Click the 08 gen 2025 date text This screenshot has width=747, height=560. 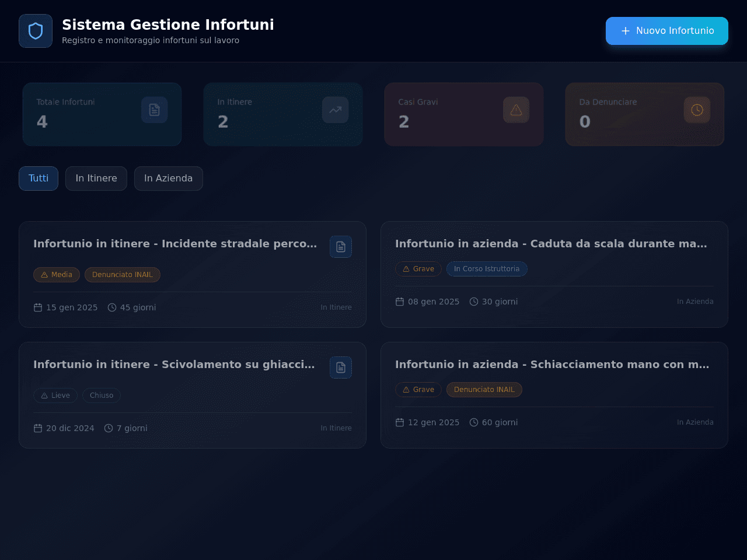(x=434, y=302)
